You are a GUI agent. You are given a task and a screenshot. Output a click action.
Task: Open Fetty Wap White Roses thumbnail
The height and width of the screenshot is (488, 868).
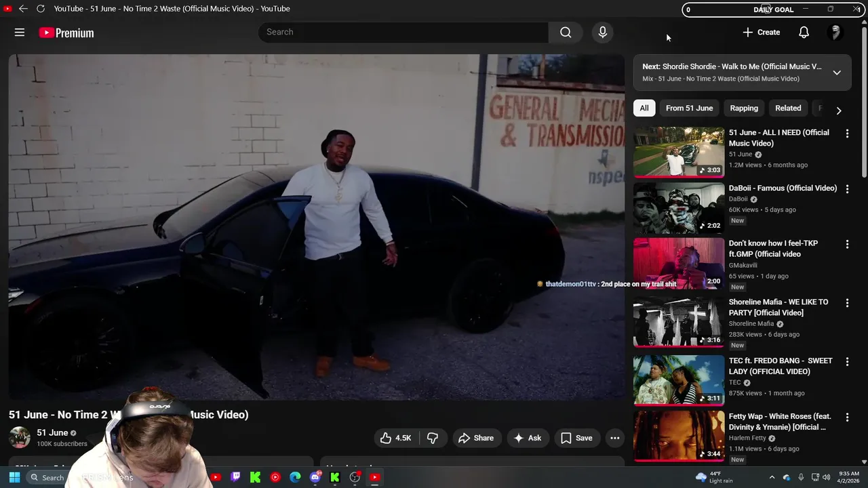tap(679, 436)
